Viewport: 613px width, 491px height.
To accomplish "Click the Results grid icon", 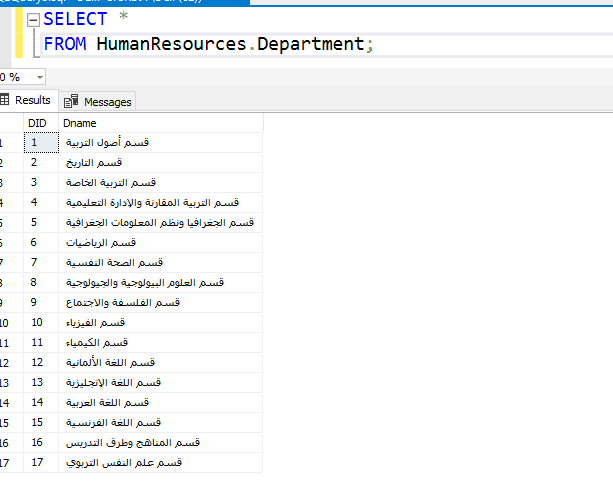I will [5, 100].
